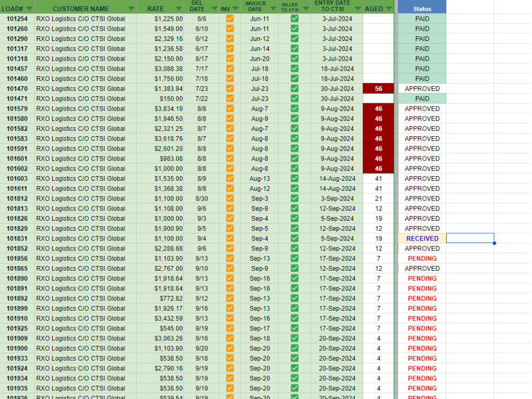Open the DEL DATE column filter

tap(214, 9)
